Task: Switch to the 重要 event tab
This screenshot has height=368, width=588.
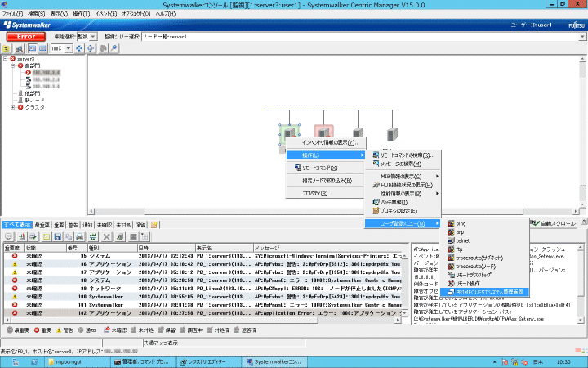Action: (59, 224)
